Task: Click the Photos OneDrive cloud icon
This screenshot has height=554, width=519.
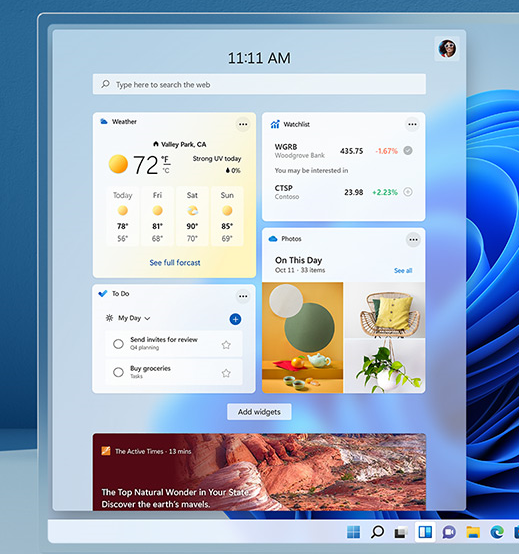Action: [273, 239]
